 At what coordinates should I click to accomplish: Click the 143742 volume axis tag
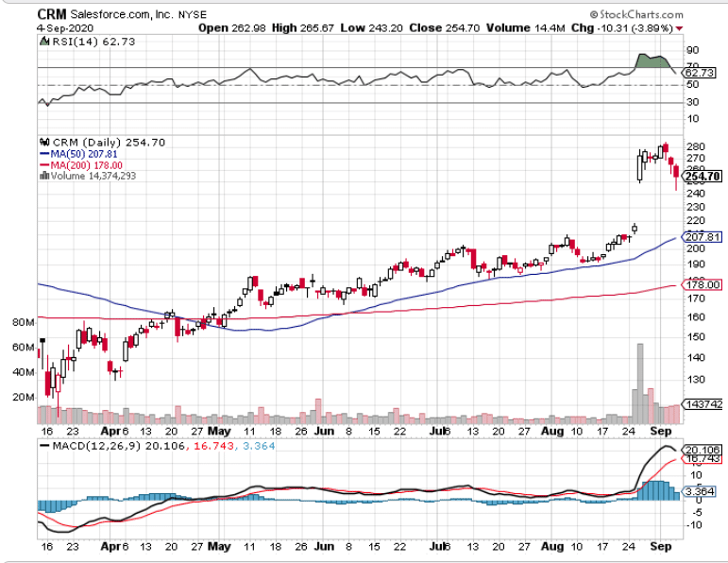pos(702,404)
